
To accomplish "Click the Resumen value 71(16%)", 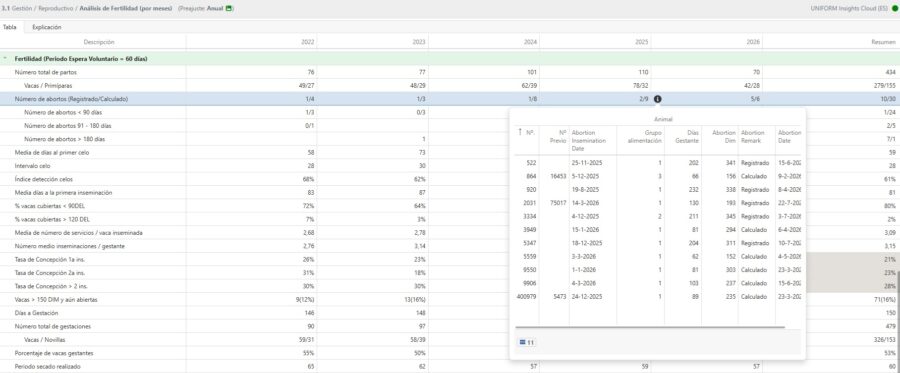I will click(x=885, y=300).
